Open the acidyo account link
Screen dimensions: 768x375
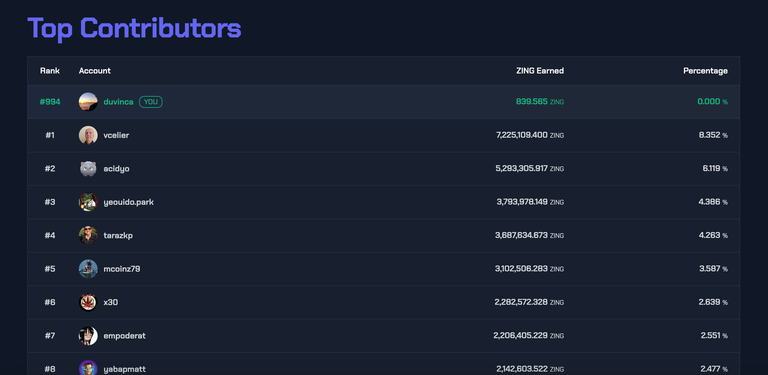tap(117, 168)
